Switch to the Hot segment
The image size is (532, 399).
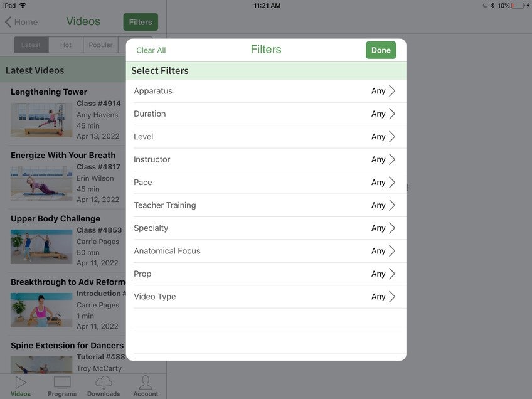pyautogui.click(x=66, y=45)
